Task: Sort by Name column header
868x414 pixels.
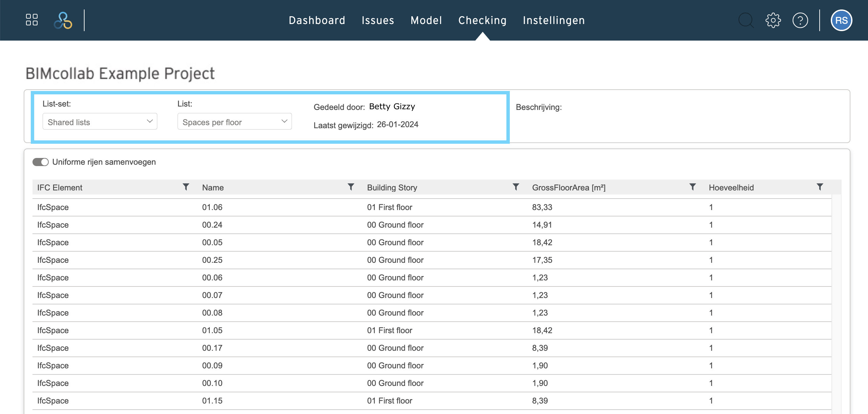Action: click(x=213, y=188)
